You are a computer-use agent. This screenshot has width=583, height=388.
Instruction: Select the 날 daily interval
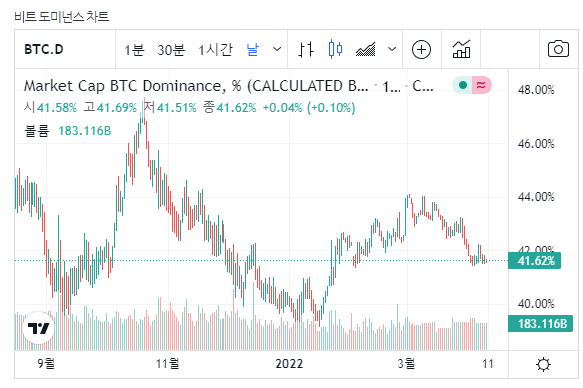[252, 49]
